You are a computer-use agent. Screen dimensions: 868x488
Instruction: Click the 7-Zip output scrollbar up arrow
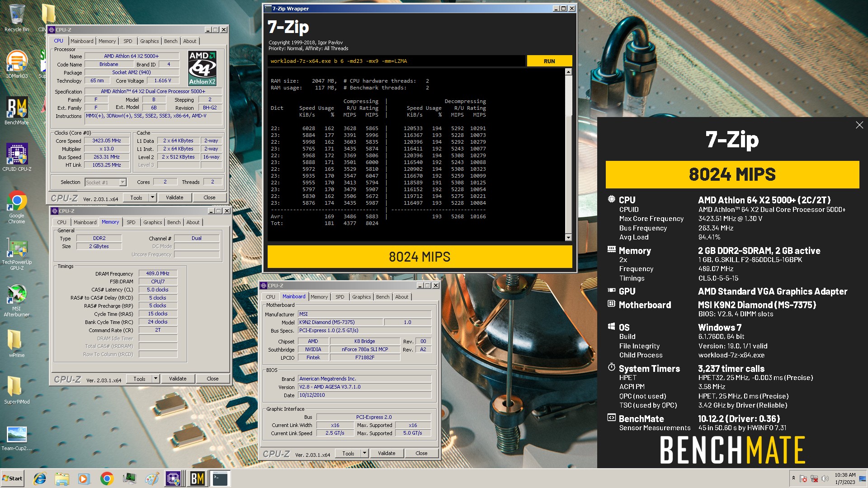click(x=568, y=72)
